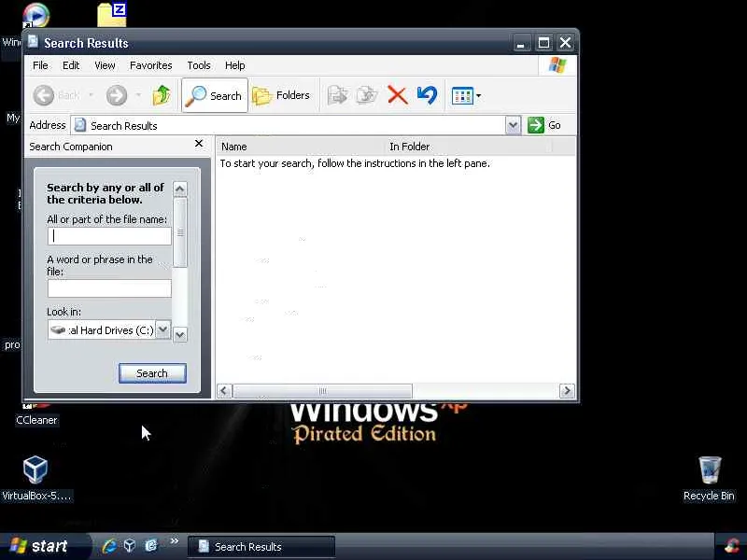Click the Search Companion vertical scrollbar thumb
This screenshot has height=560, width=747.
coord(180,232)
